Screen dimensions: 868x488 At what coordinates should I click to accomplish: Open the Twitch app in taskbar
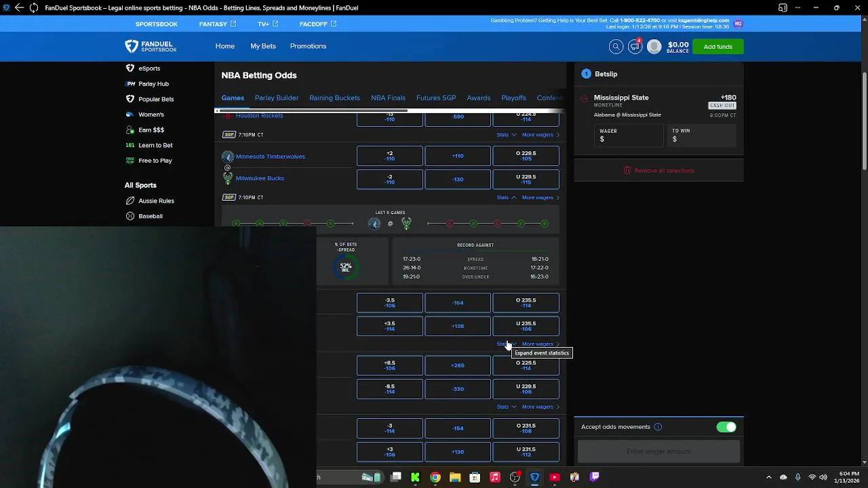point(595,477)
